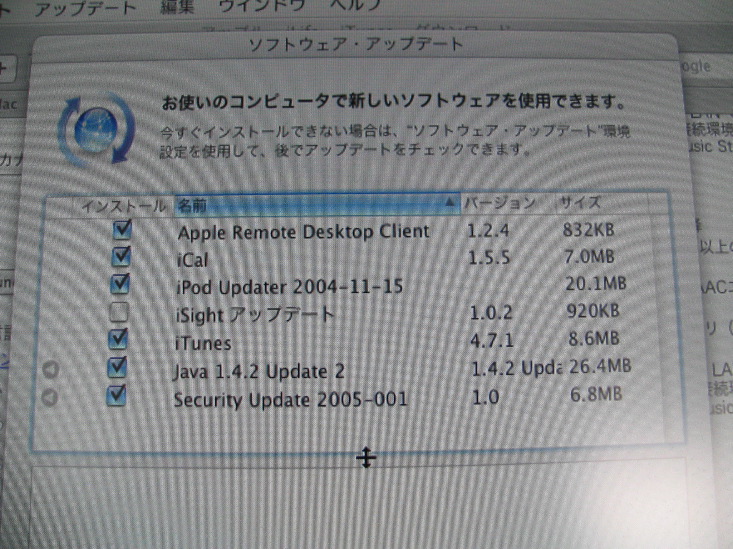Sort list by バージョン column header
The image size is (733, 549).
508,203
